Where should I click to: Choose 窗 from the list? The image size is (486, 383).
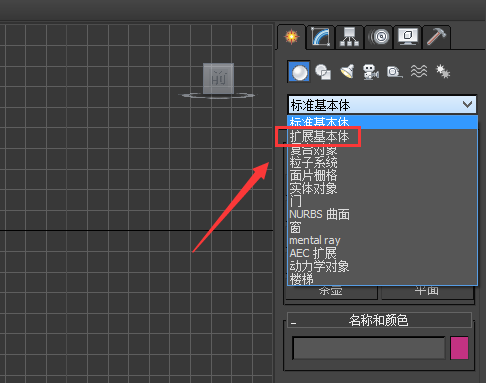[382, 227]
